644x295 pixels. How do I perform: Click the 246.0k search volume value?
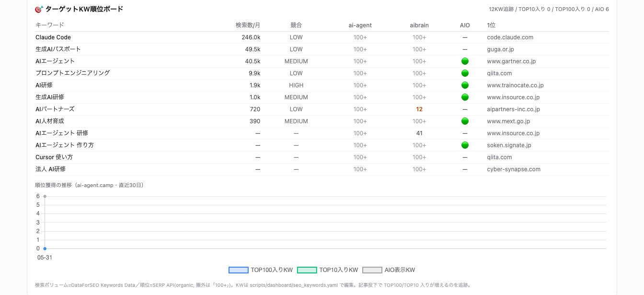point(251,37)
